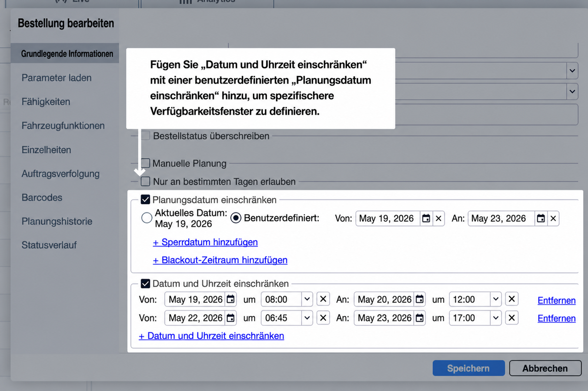
Task: View Planungshistorie section
Action: [x=57, y=221]
